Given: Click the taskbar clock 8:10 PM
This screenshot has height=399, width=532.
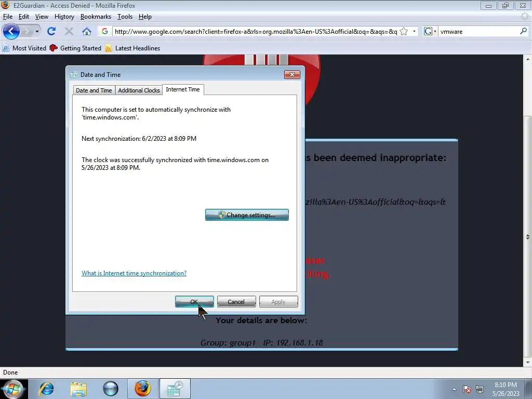Looking at the screenshot, I should tap(506, 385).
